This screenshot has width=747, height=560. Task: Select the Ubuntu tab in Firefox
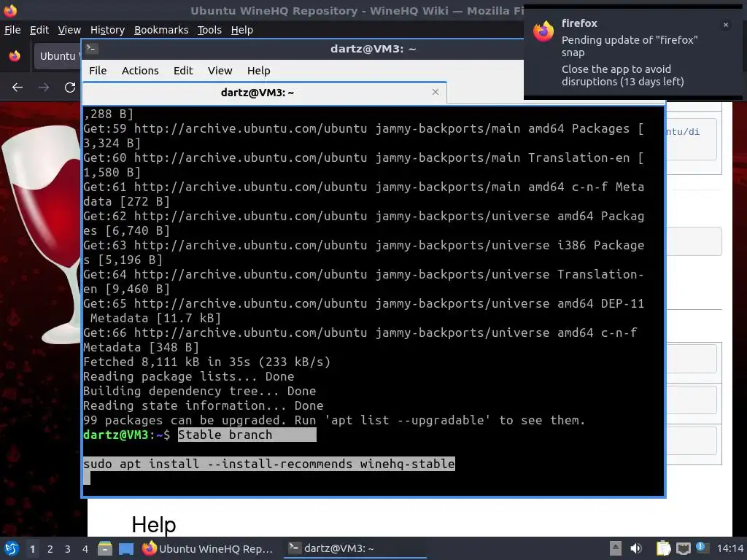(57, 55)
